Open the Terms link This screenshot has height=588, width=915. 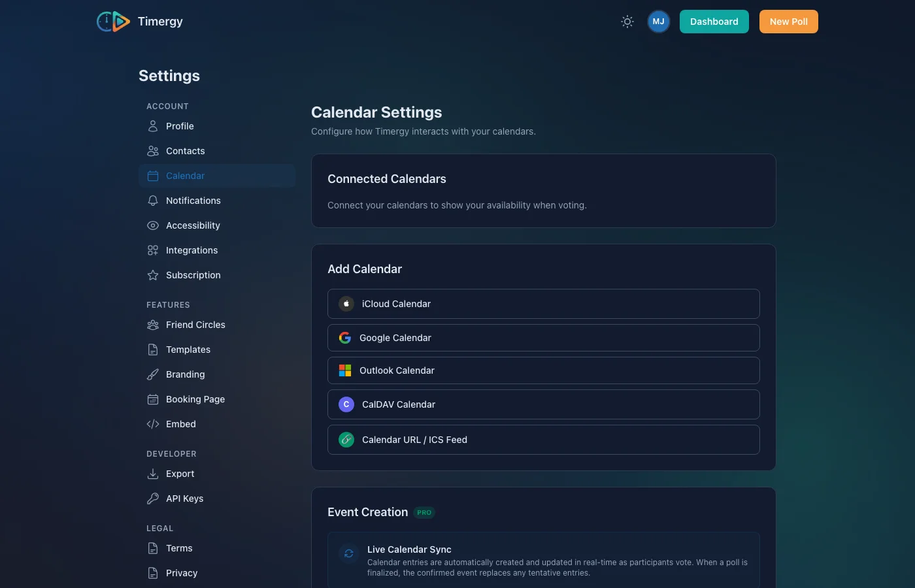pyautogui.click(x=217, y=548)
